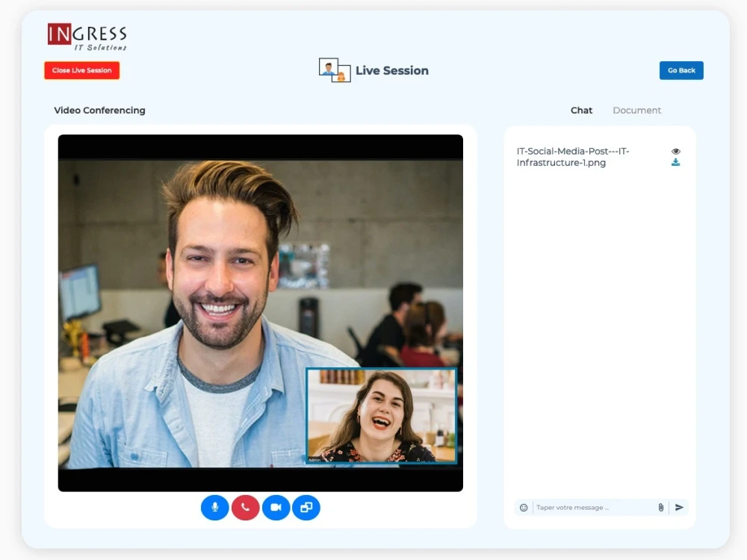
Task: Click the Video Conferencing heading
Action: [99, 111]
